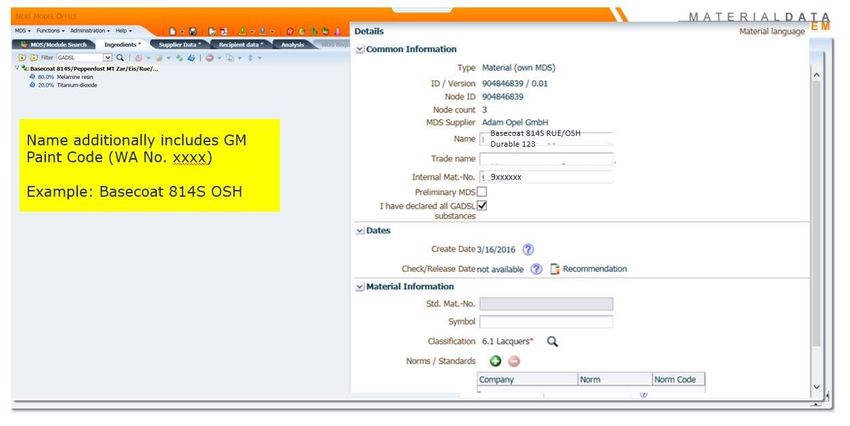Click the orange round icon next to red badge
Screen dimensions: 850x426
(x=302, y=31)
